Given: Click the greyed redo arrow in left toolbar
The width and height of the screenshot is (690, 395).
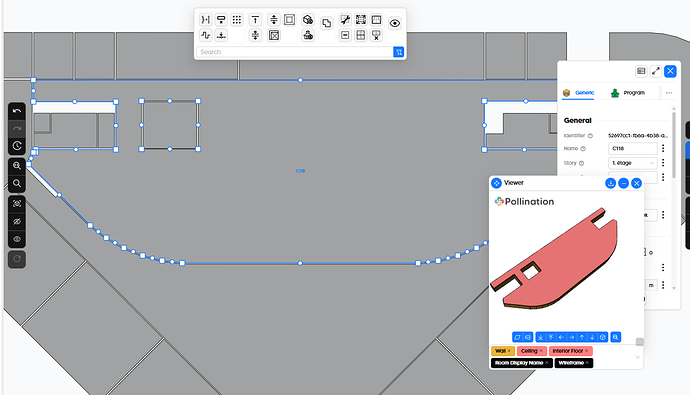Looking at the screenshot, I should coord(17,128).
